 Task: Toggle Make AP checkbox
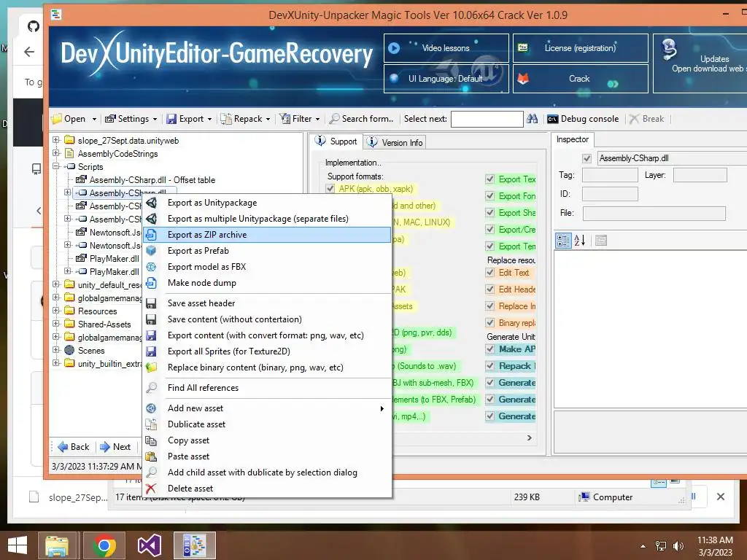[x=489, y=349]
